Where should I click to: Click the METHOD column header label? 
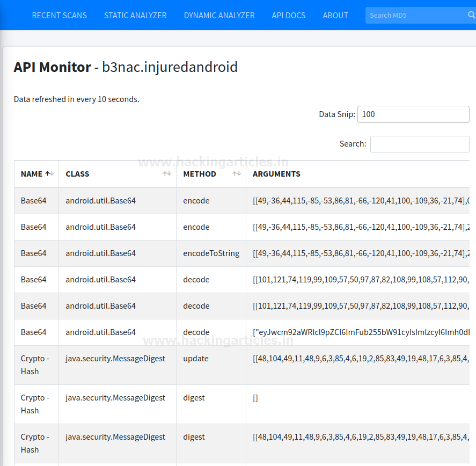(x=200, y=174)
